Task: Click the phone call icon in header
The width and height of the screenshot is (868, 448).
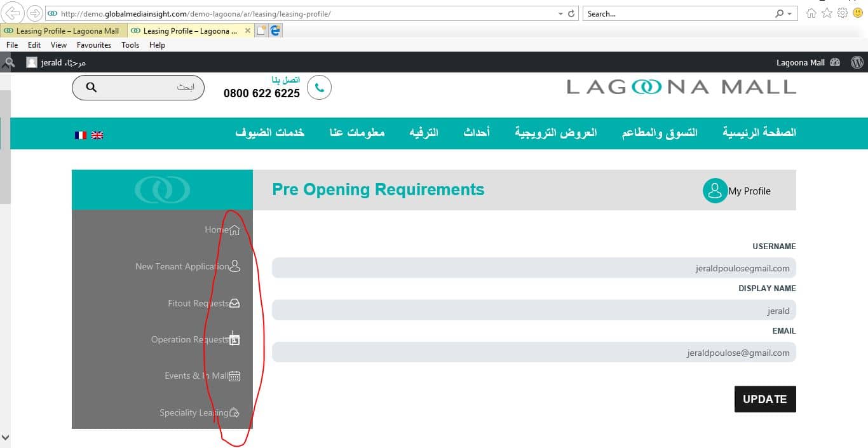Action: coord(319,88)
